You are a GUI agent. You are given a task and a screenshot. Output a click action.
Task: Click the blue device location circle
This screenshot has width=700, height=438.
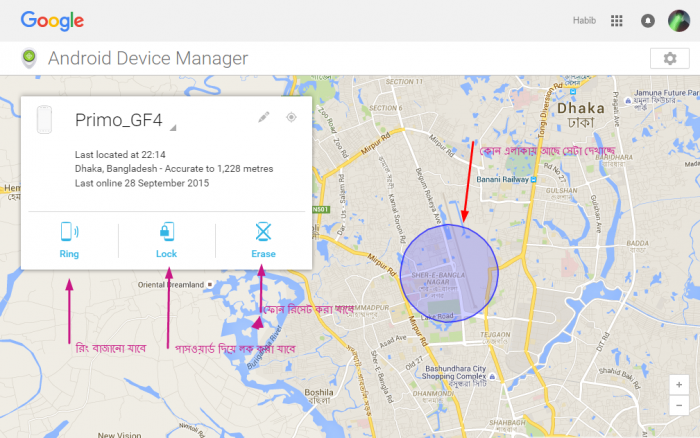(x=449, y=273)
